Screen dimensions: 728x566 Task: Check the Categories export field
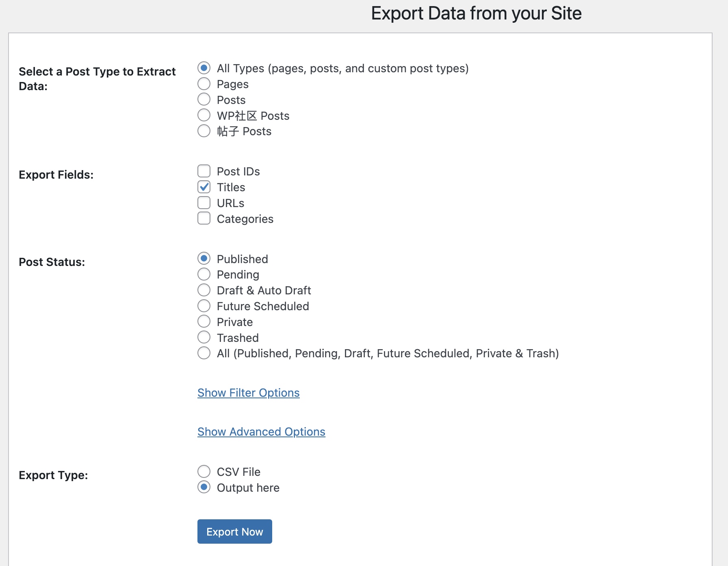tap(204, 218)
